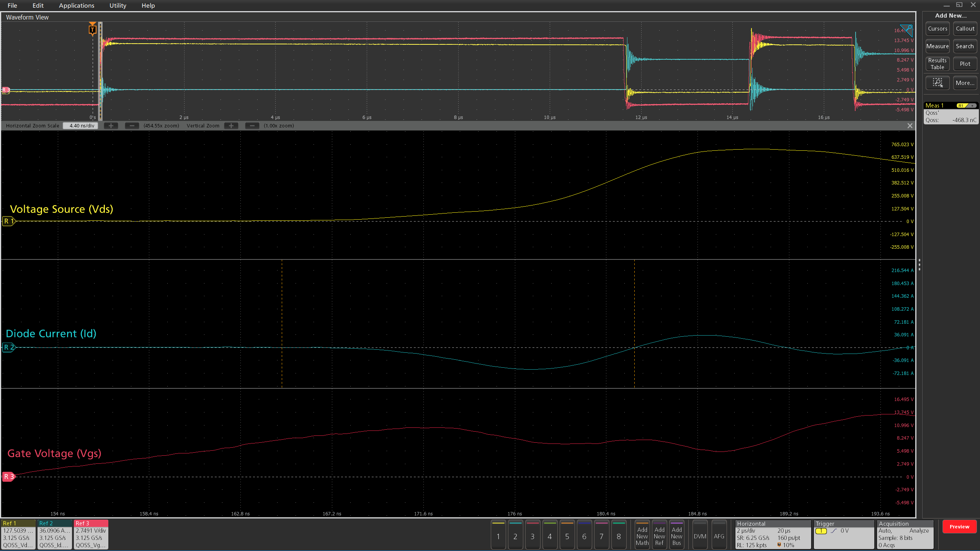Turn on channel 3
The width and height of the screenshot is (980, 551).
532,534
